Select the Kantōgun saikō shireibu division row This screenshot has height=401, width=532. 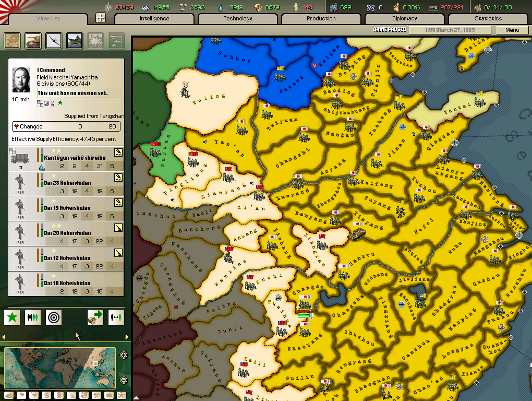click(x=66, y=159)
